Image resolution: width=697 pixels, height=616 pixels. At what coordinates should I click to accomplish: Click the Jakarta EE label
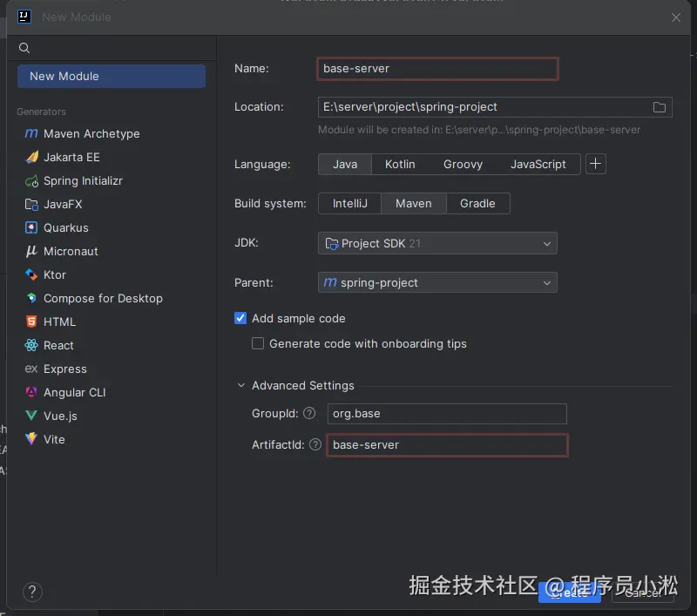point(71,157)
